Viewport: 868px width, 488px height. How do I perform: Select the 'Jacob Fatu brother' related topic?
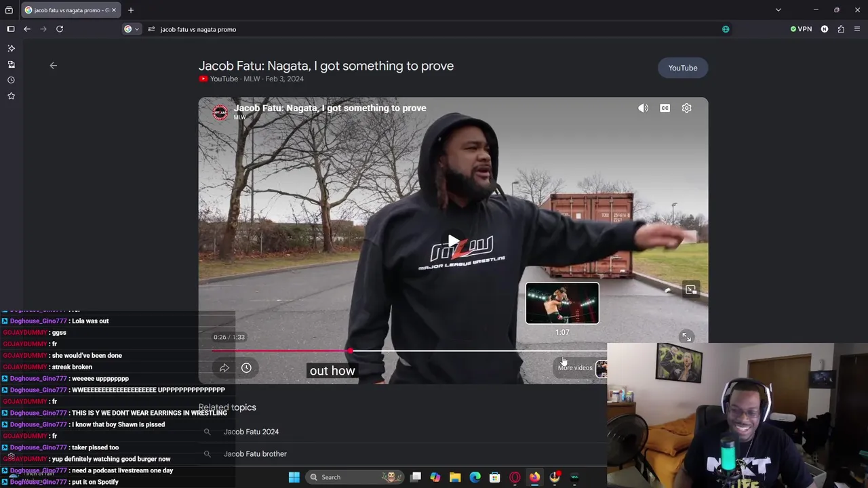(255, 454)
